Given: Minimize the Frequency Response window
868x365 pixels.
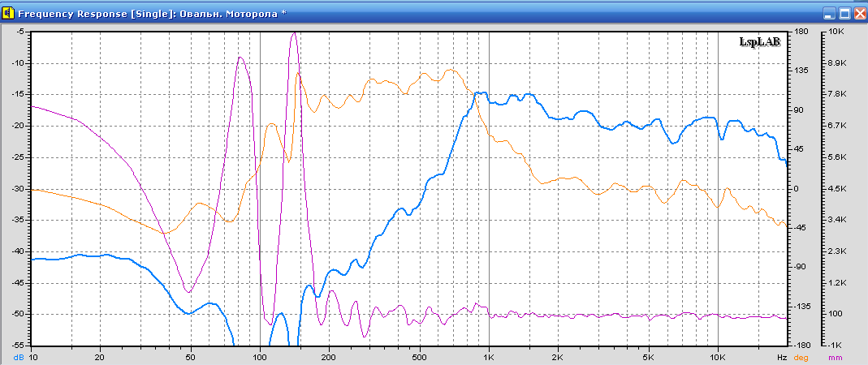Looking at the screenshot, I should [829, 14].
